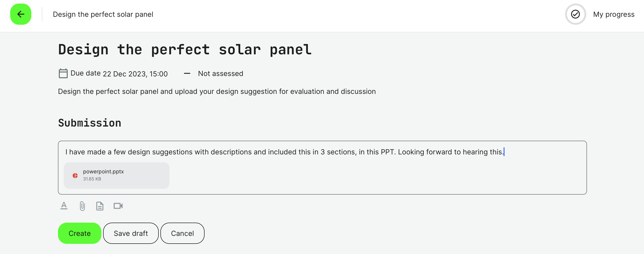Open the My progress checkmark icon
Viewport: 644px width, 254px height.
[x=575, y=14]
